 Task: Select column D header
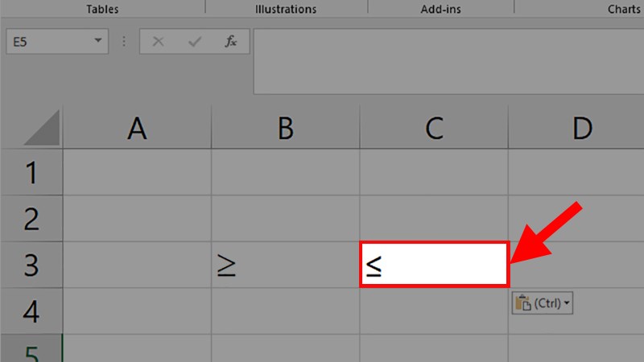tap(576, 128)
